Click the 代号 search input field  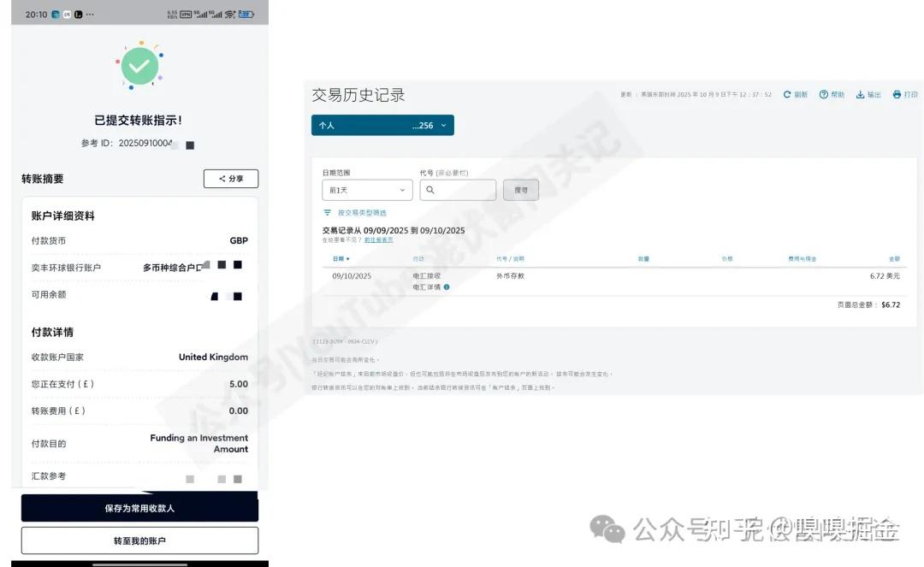point(458,190)
